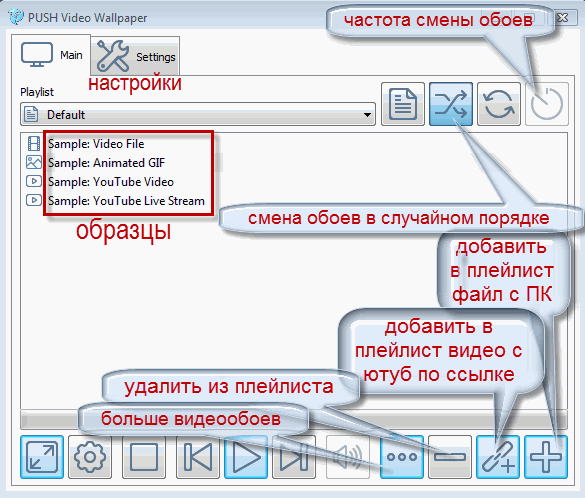Viewport: 585px width, 498px height.
Task: Add YouTube URL with the link-plus button
Action: point(498,457)
